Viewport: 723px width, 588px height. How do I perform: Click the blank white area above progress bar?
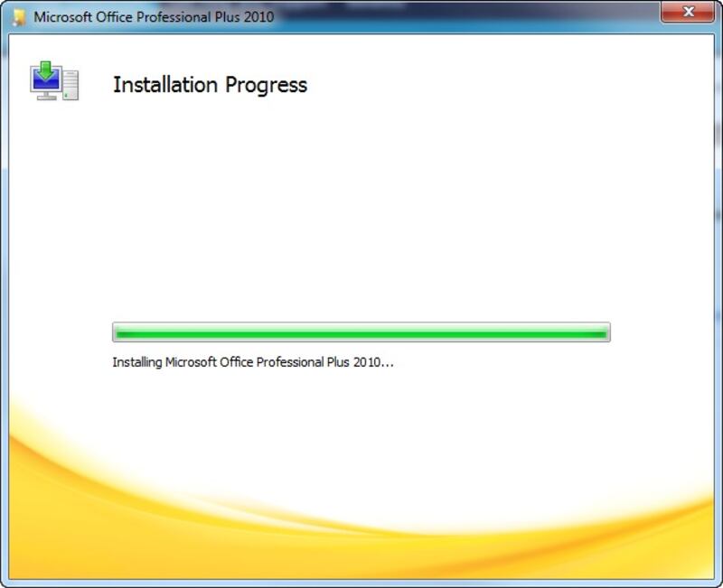[x=361, y=208]
